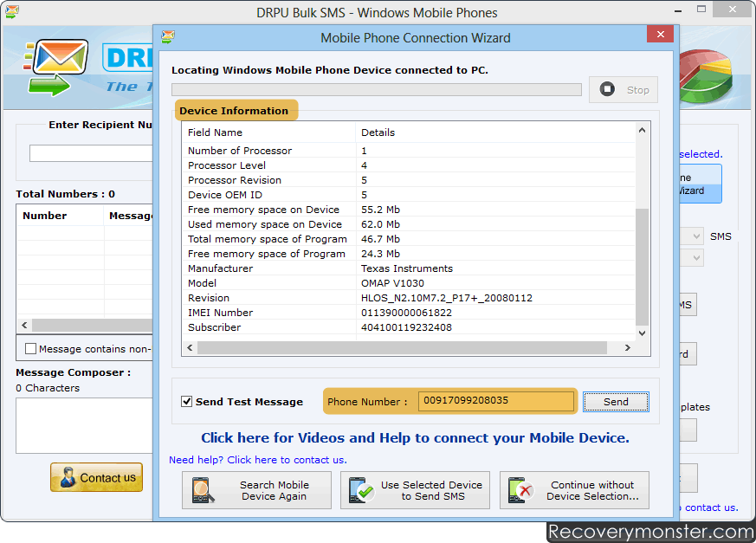
Task: Select the Revision row
Action: (x=409, y=298)
